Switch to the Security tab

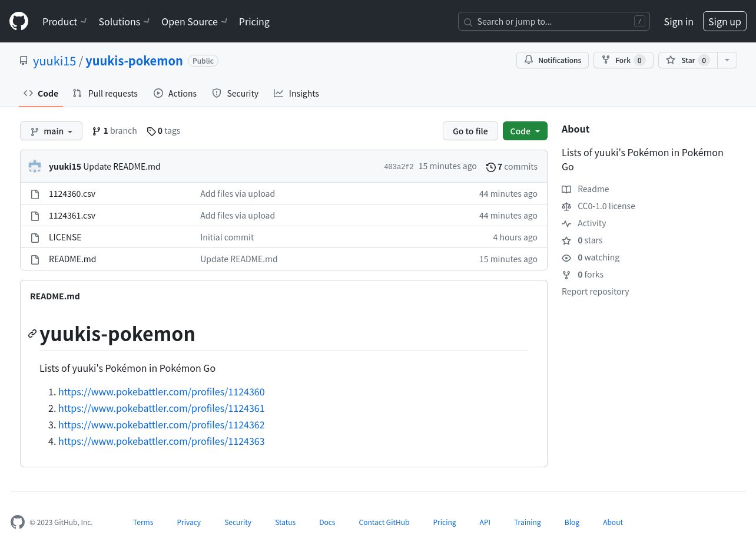(236, 93)
